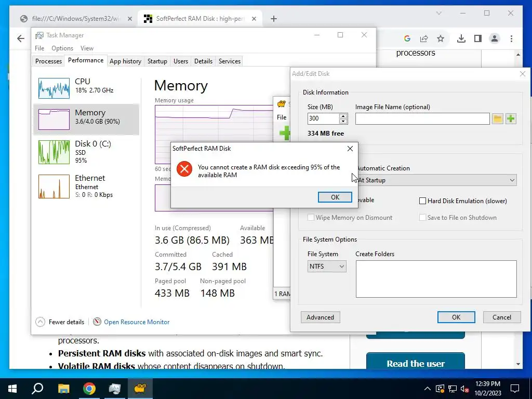Image resolution: width=532 pixels, height=399 pixels.
Task: Open Resource Monitor link
Action: pos(137,322)
